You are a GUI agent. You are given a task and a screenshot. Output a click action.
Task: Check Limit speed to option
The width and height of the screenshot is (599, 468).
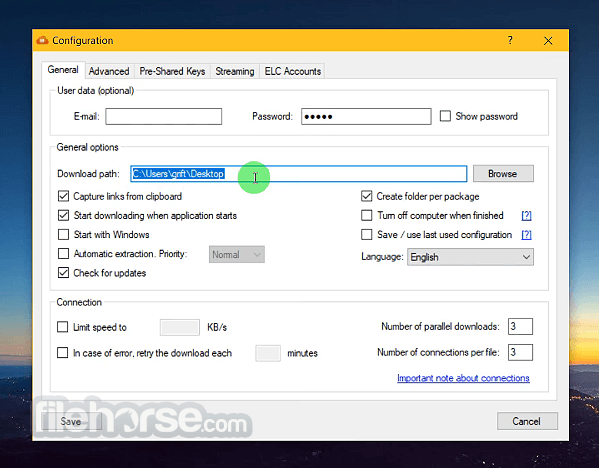62,327
